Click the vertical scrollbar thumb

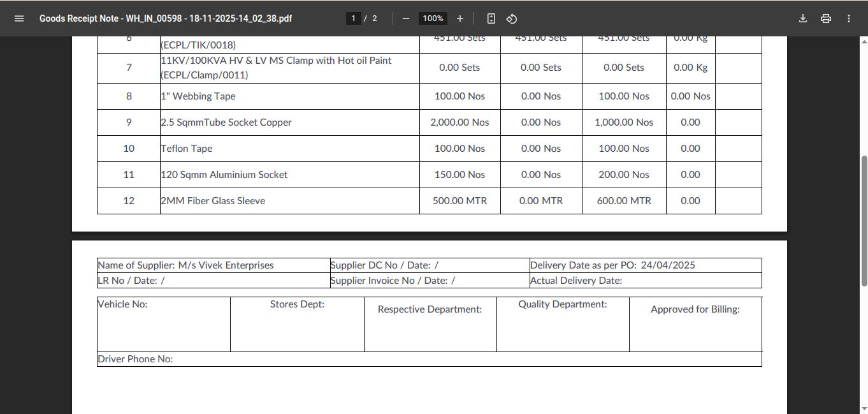point(864,220)
